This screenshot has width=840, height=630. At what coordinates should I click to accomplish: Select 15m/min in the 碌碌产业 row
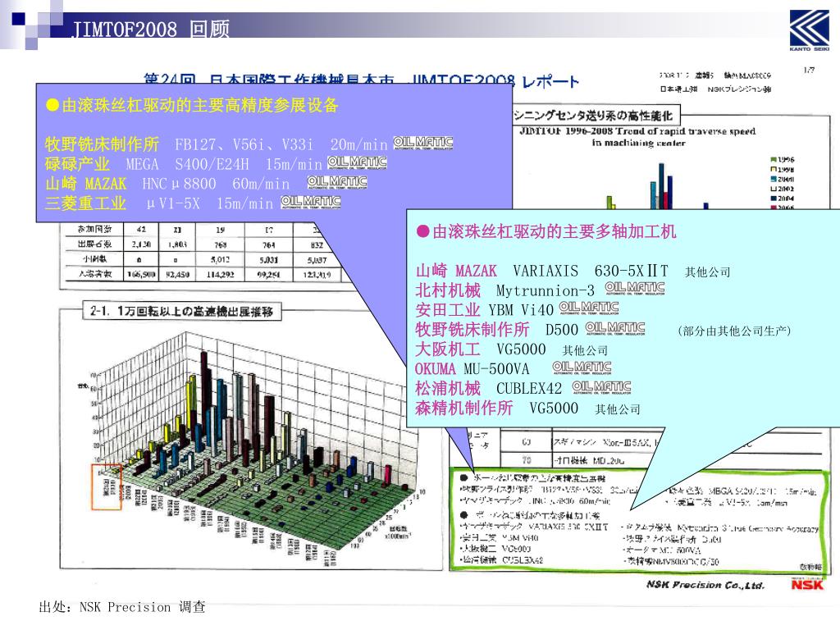(294, 164)
